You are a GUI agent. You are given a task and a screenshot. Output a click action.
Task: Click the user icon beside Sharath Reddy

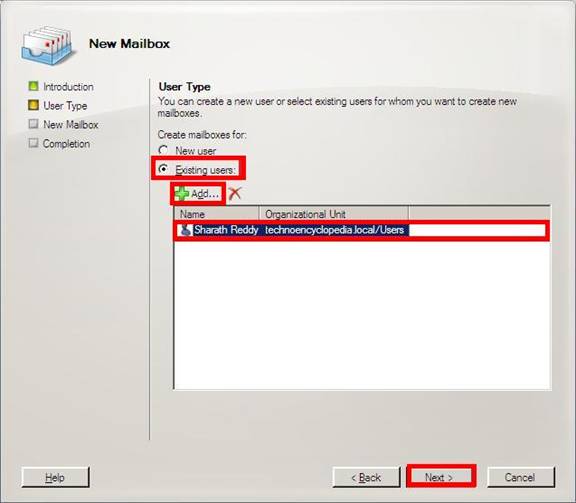pos(186,230)
